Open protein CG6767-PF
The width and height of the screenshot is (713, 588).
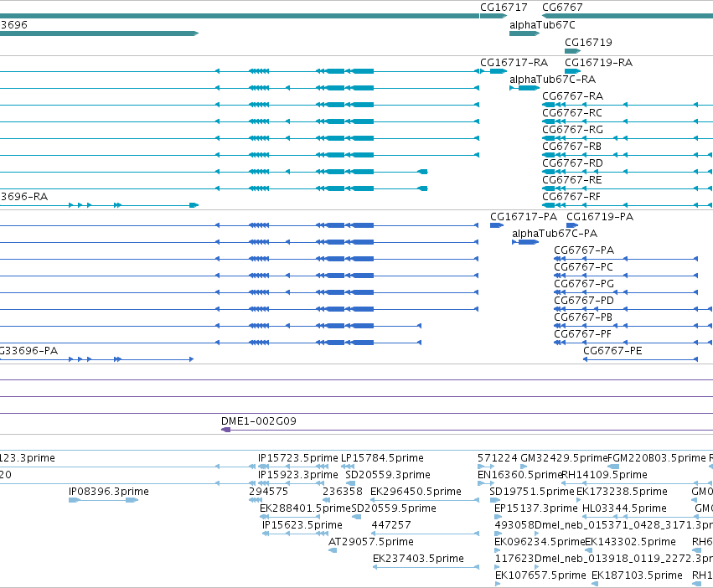tap(582, 334)
